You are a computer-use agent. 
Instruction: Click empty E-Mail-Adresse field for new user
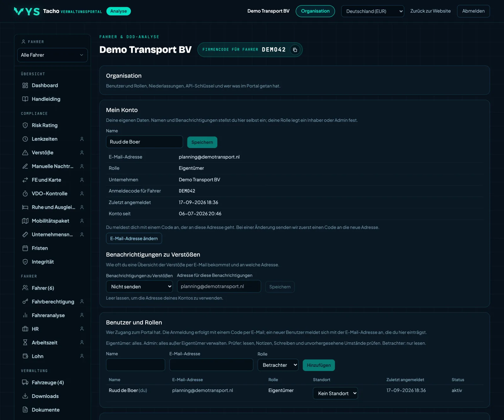click(211, 365)
